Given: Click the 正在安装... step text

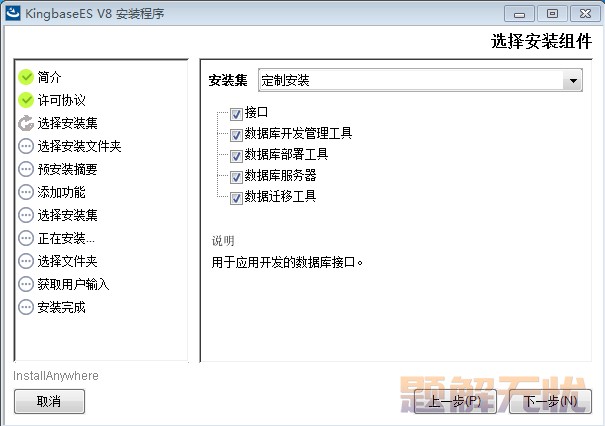Looking at the screenshot, I should coord(66,238).
